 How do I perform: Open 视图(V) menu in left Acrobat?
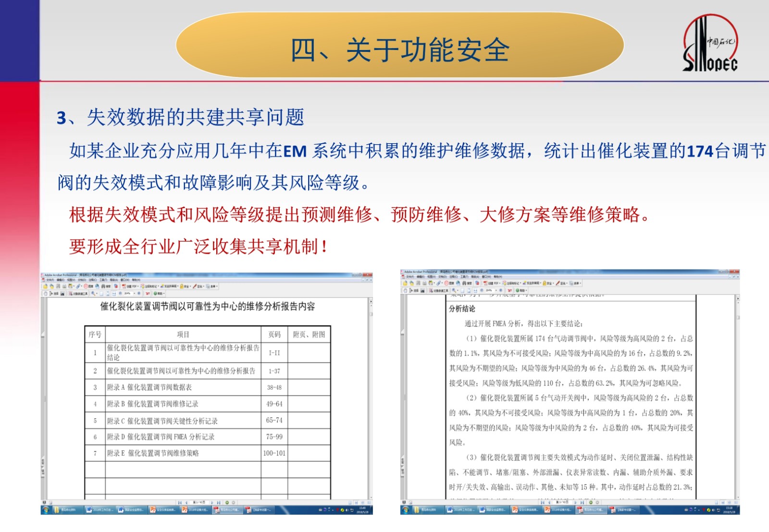pos(71,280)
